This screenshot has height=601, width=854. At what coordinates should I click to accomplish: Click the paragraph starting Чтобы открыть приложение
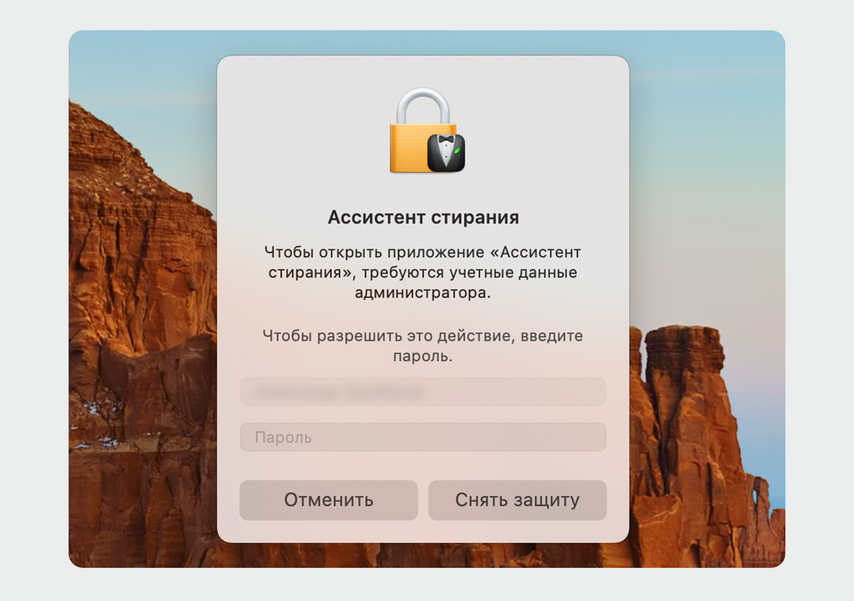[423, 272]
